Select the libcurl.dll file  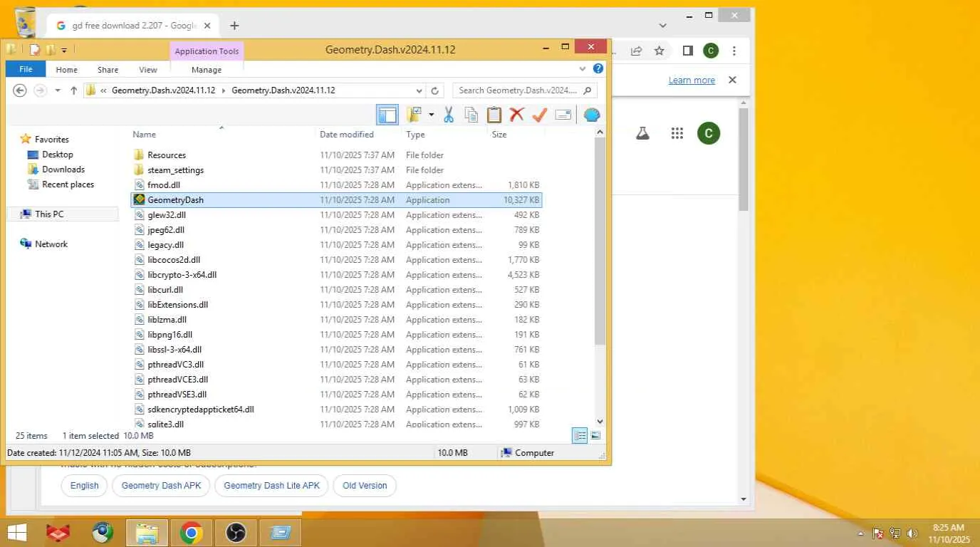click(165, 290)
